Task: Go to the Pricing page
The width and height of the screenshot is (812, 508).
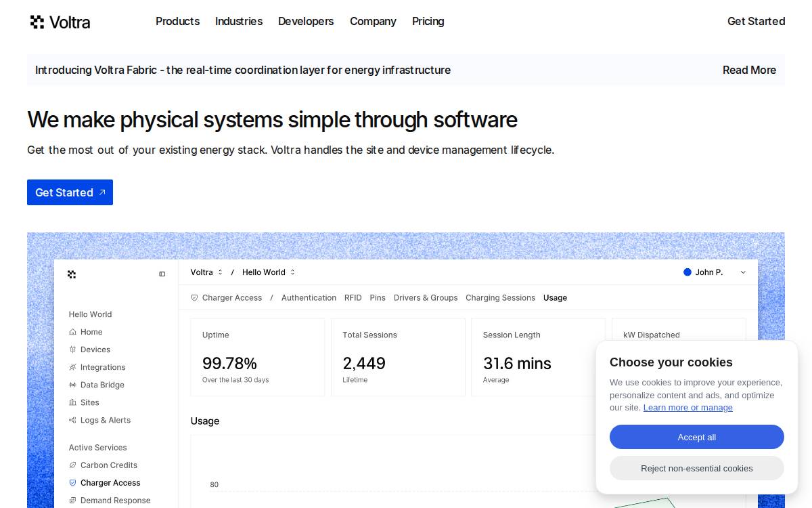Action: pos(428,21)
